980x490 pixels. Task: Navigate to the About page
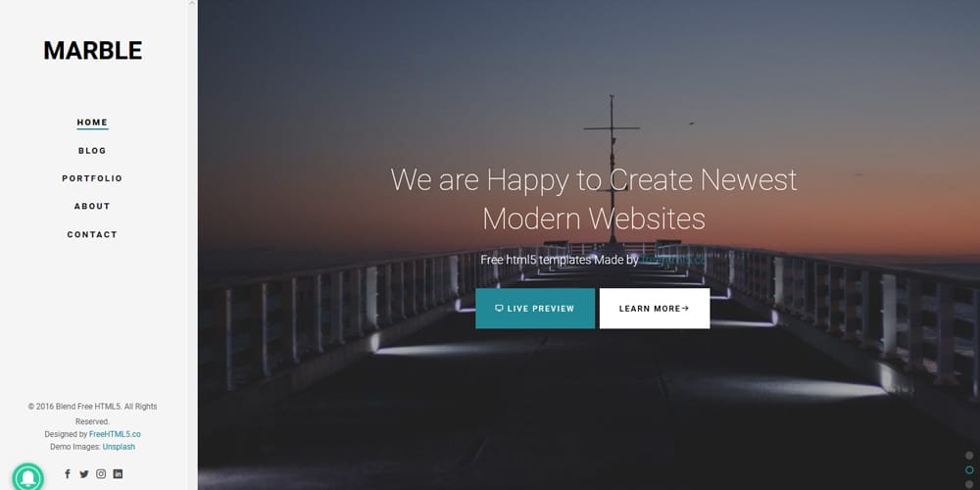coord(92,206)
